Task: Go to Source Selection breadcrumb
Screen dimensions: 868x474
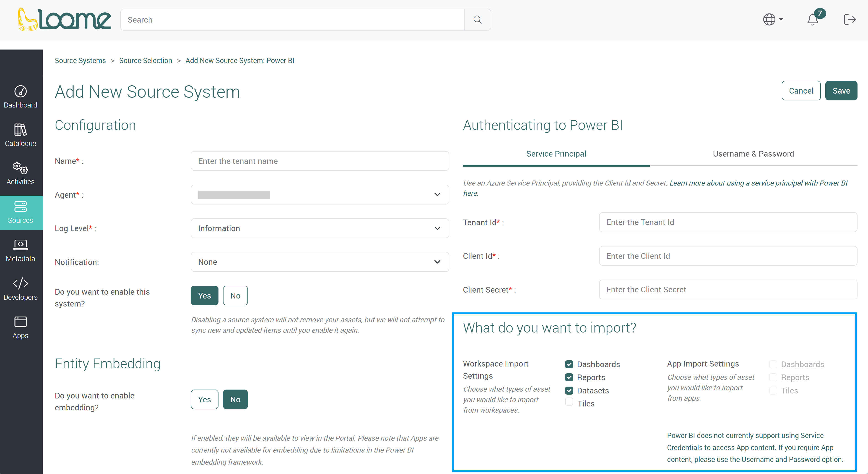Action: click(146, 61)
